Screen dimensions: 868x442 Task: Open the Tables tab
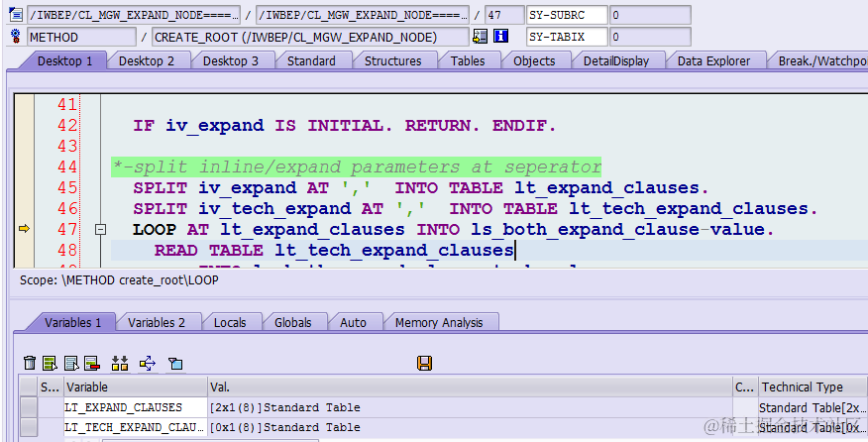click(x=468, y=60)
